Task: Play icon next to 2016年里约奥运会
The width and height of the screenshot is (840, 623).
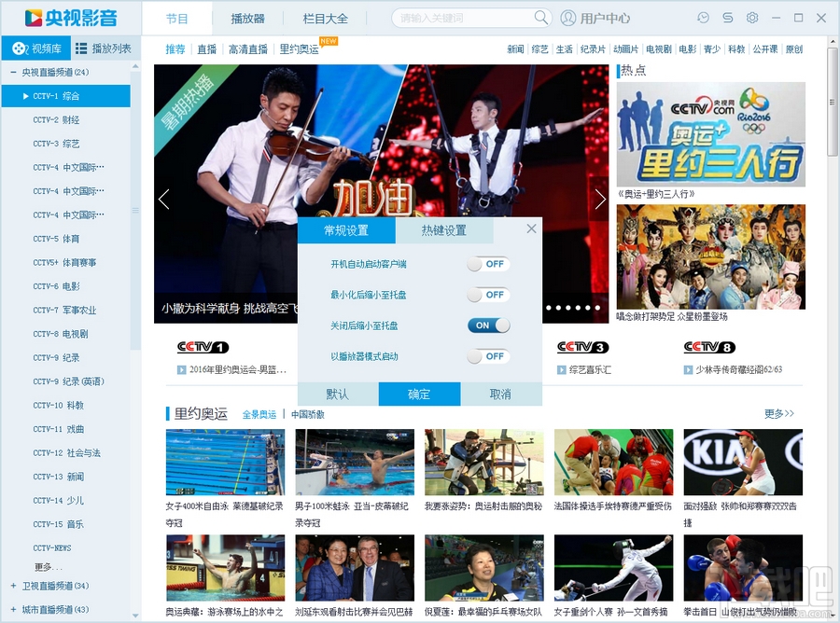Action: tap(182, 370)
